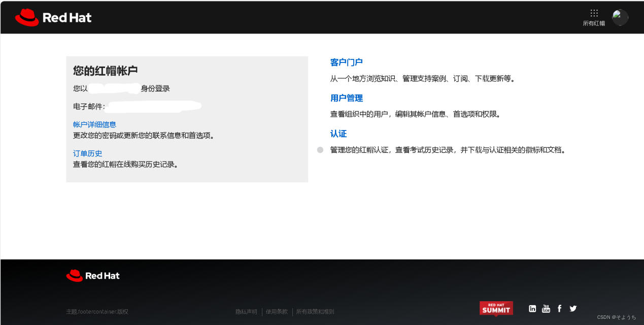Open 帐户详细信息 link
The width and height of the screenshot is (644, 325).
(x=95, y=124)
